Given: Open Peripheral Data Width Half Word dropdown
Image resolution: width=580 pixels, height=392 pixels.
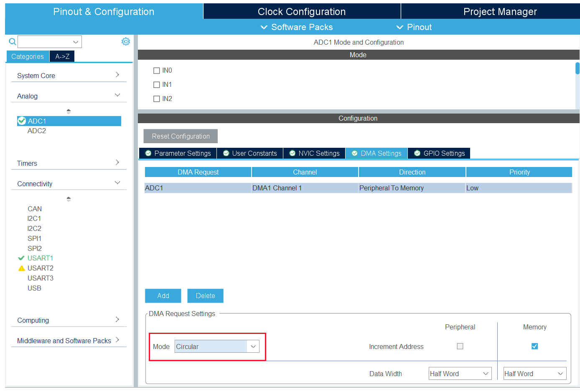Looking at the screenshot, I should [460, 374].
